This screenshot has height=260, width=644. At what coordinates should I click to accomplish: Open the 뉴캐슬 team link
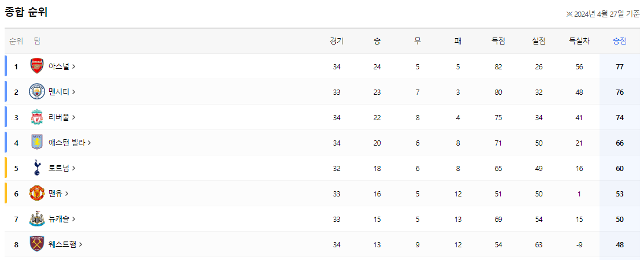click(x=62, y=219)
